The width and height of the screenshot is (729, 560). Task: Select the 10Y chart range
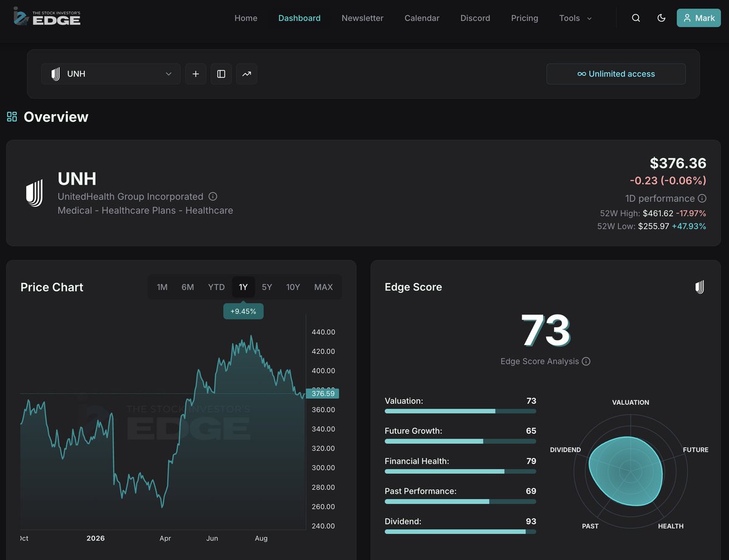pyautogui.click(x=293, y=287)
